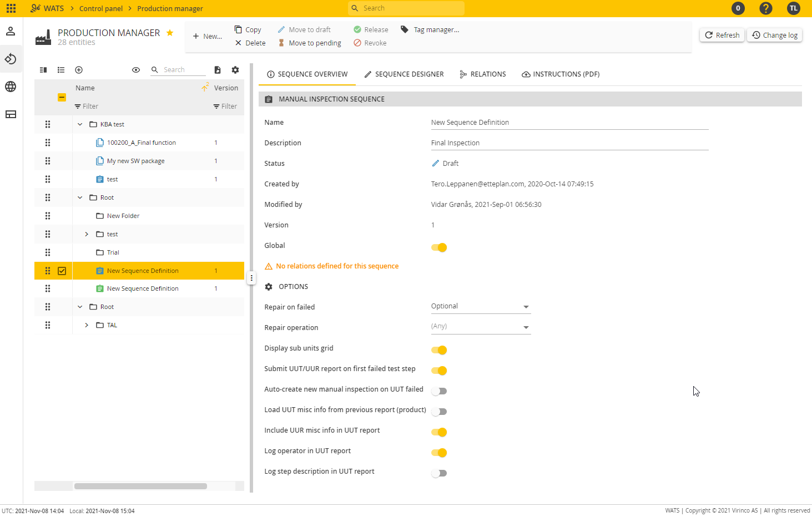The width and height of the screenshot is (812, 517).
Task: Click the list view icon above the tree
Action: pos(61,70)
